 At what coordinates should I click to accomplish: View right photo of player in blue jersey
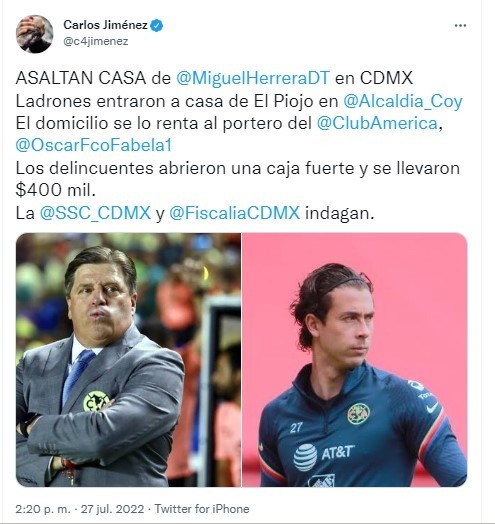pos(355,360)
